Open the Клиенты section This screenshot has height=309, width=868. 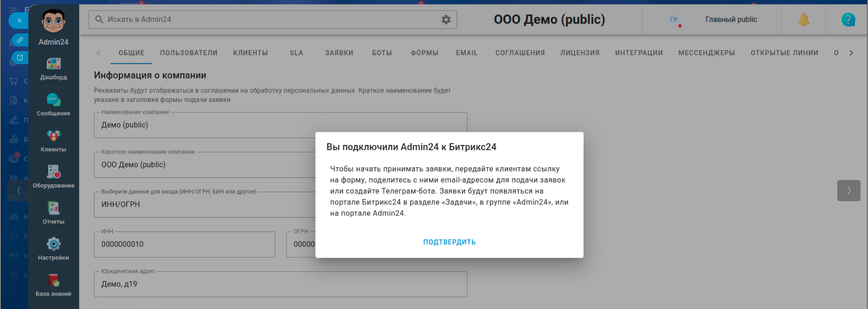[54, 141]
